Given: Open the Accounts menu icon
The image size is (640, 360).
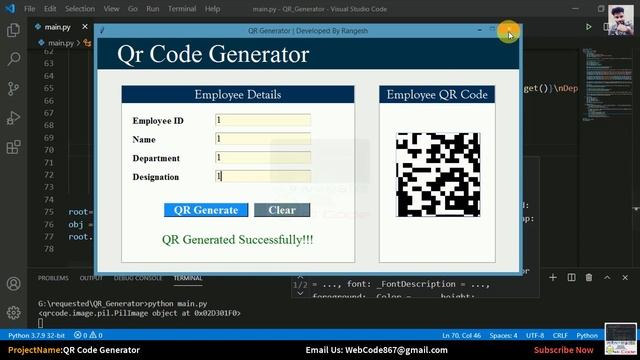Looking at the screenshot, I should click(x=13, y=284).
